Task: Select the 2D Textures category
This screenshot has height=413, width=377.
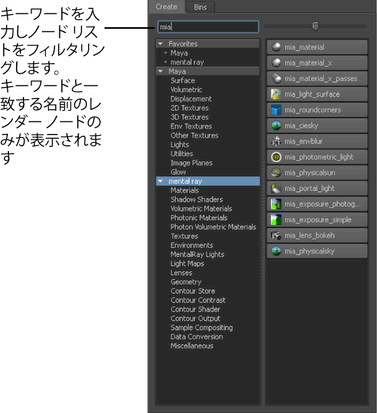Action: pyautogui.click(x=189, y=108)
